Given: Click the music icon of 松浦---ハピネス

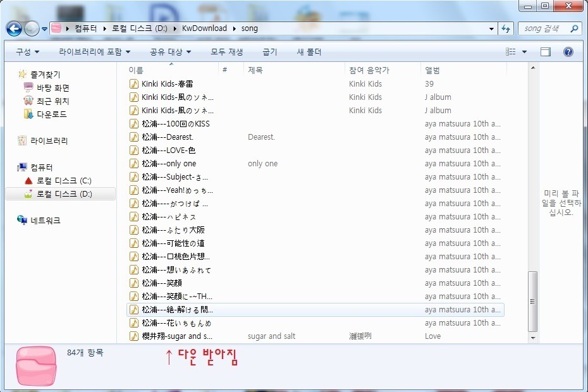Looking at the screenshot, I should point(134,217).
